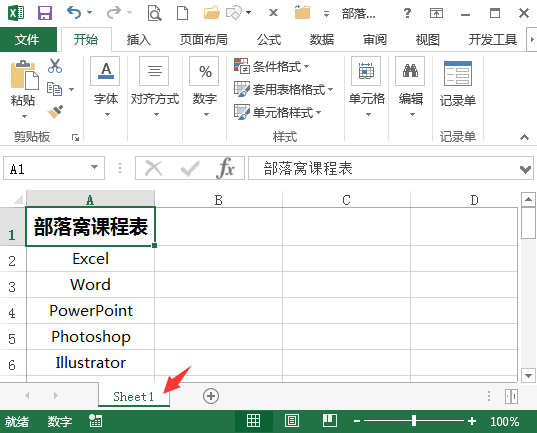The width and height of the screenshot is (537, 433).
Task: Expand the formula bar chevron
Action: pyautogui.click(x=525, y=169)
